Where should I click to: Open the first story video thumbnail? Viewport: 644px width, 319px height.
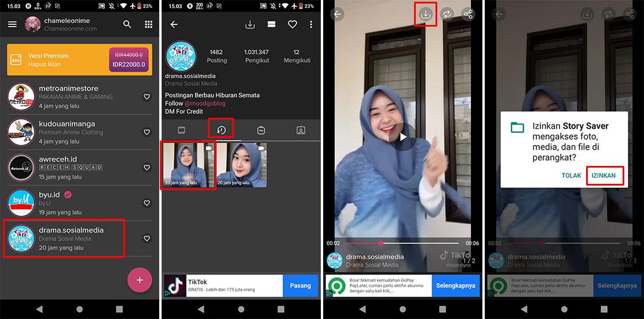tap(188, 165)
